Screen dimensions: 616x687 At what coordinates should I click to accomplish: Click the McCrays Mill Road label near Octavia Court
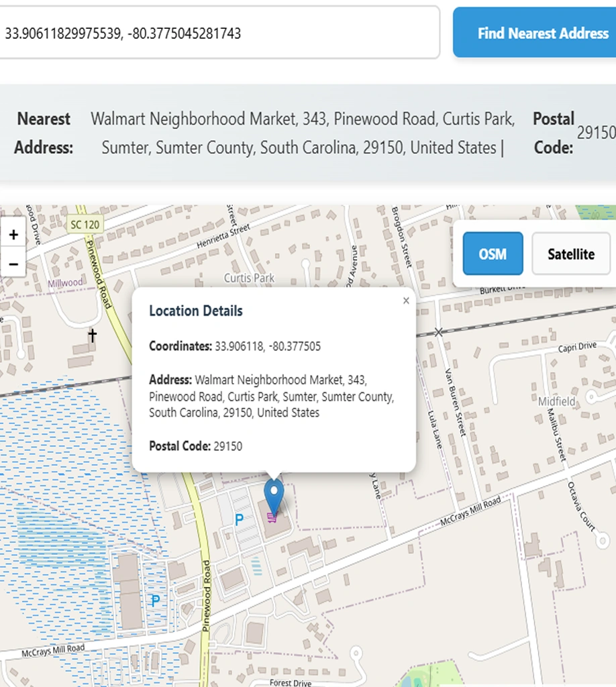[x=470, y=511]
